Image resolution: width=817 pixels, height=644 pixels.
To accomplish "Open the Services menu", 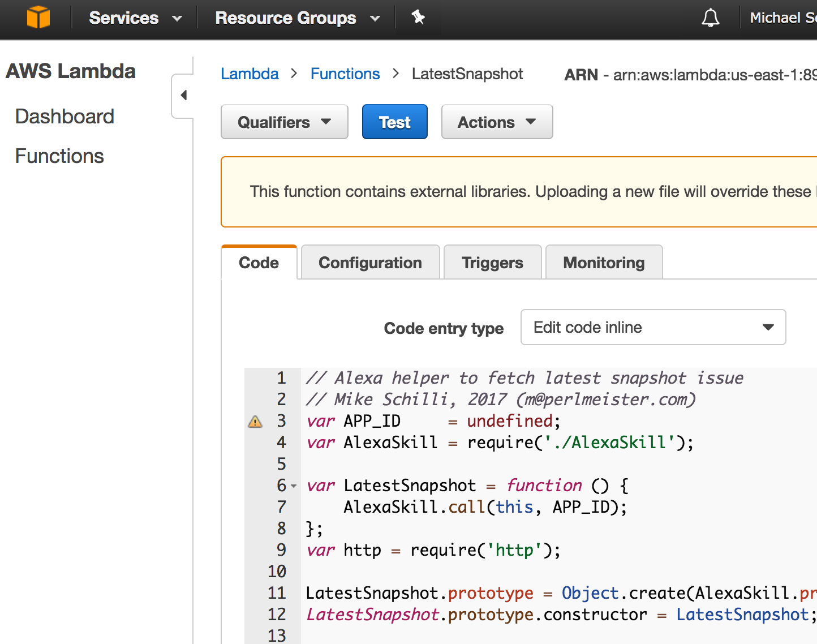I will click(x=135, y=18).
